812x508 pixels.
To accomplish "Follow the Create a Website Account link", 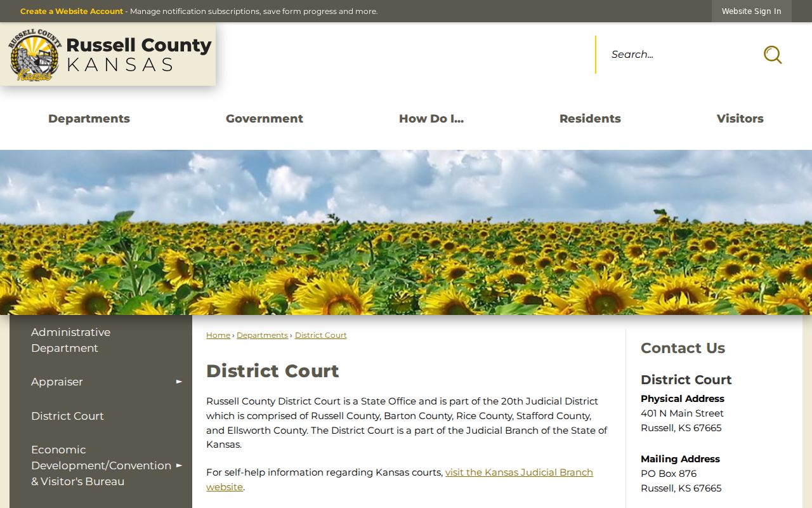I will [x=72, y=11].
